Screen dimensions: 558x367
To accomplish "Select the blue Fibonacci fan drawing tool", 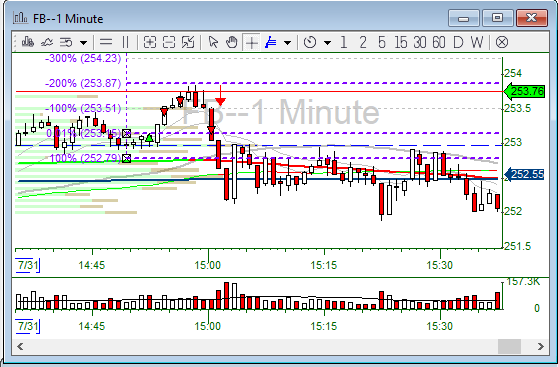I will click(271, 42).
